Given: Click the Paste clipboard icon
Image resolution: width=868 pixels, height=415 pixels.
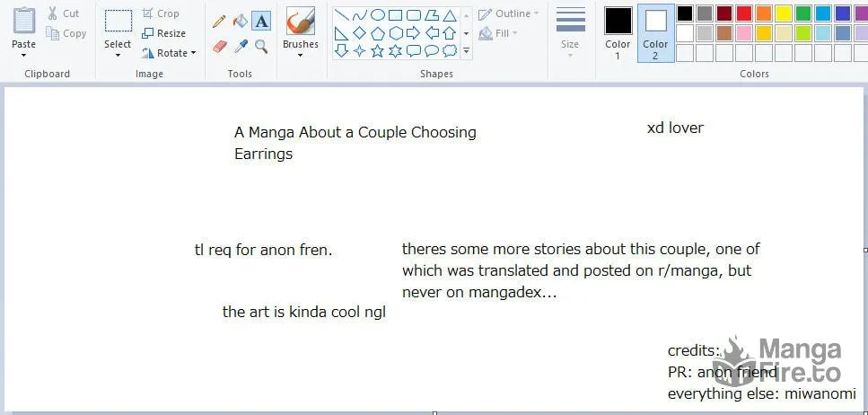Looking at the screenshot, I should click(24, 21).
